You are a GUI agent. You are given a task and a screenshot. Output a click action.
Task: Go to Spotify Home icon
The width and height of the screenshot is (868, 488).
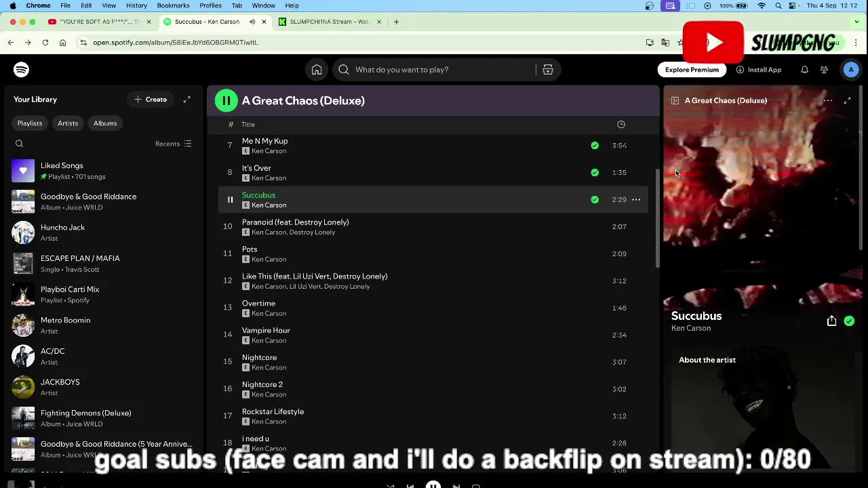pos(317,70)
